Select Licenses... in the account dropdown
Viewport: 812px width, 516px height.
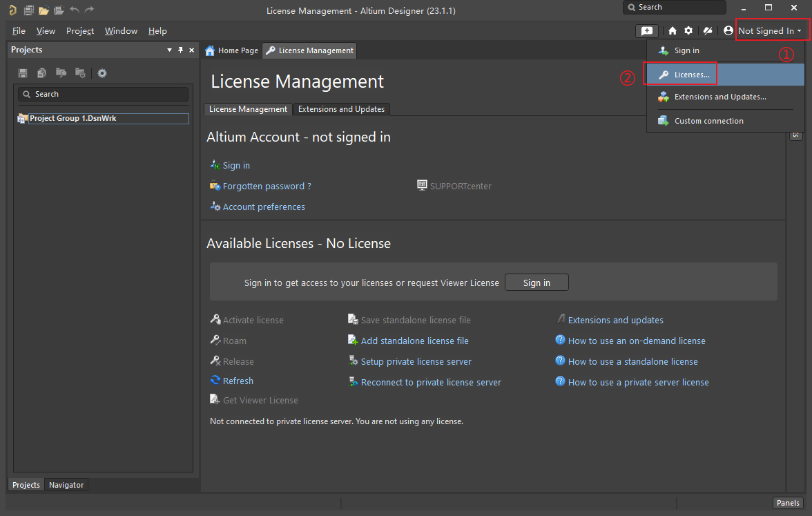726,75
